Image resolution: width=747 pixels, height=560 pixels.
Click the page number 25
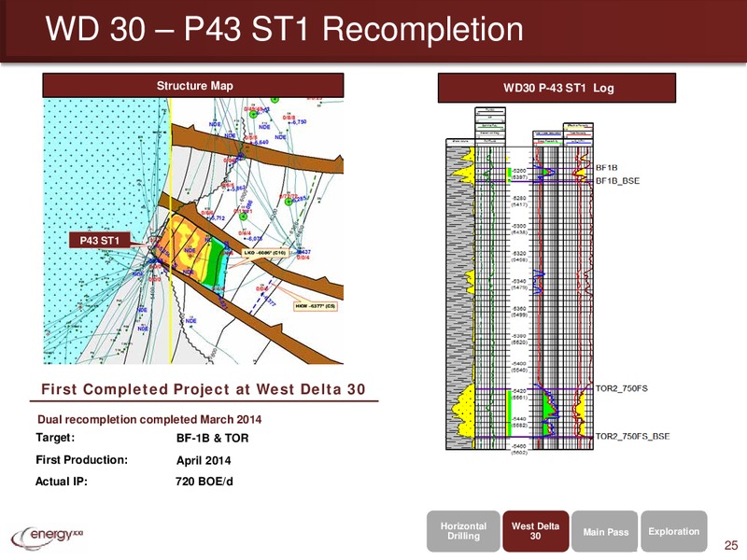point(730,546)
